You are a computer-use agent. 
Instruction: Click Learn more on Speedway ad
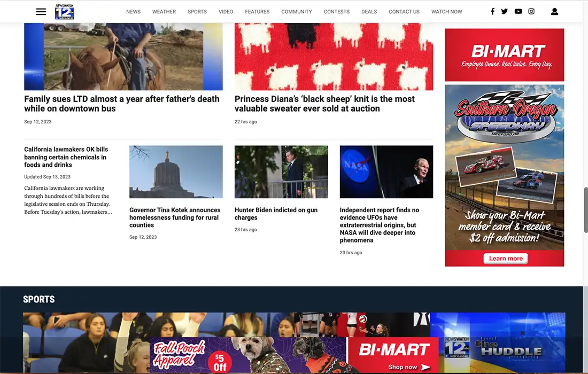(506, 258)
